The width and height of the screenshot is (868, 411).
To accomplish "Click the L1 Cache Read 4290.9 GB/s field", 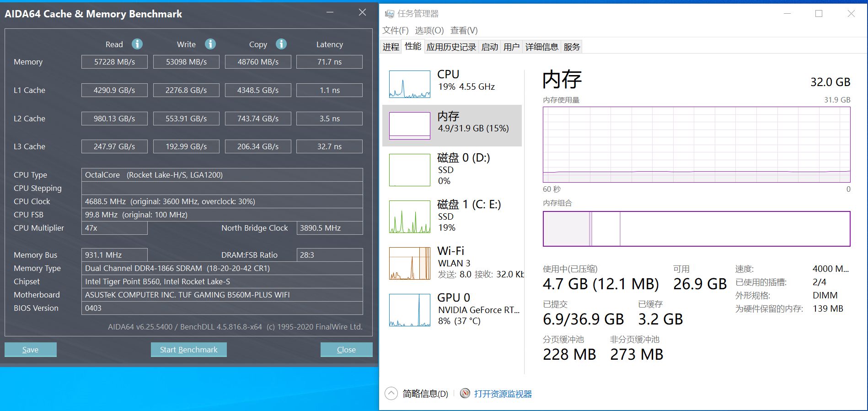I will (x=114, y=90).
